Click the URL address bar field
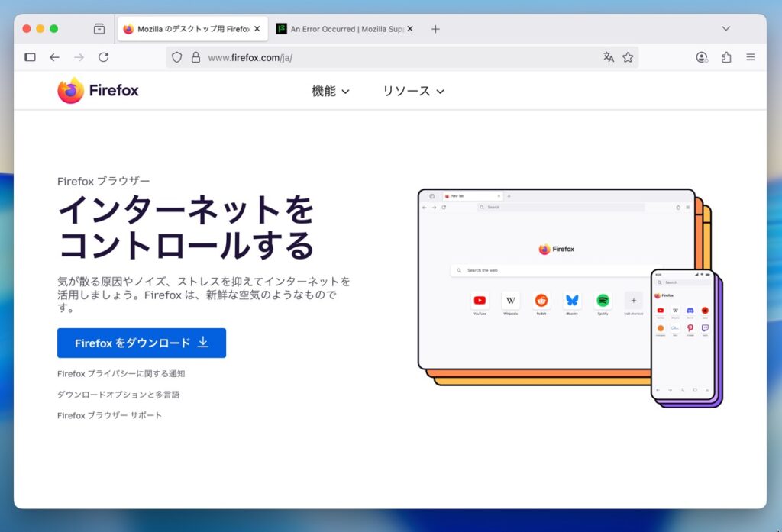782x532 pixels. pyautogui.click(x=397, y=57)
